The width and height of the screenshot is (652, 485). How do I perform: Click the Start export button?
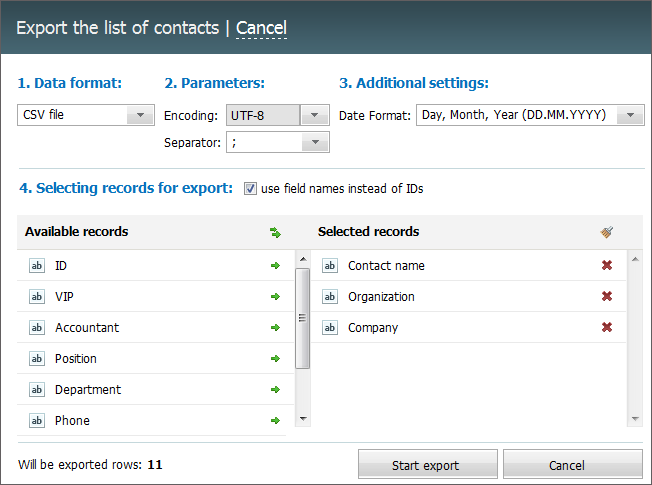pos(427,465)
